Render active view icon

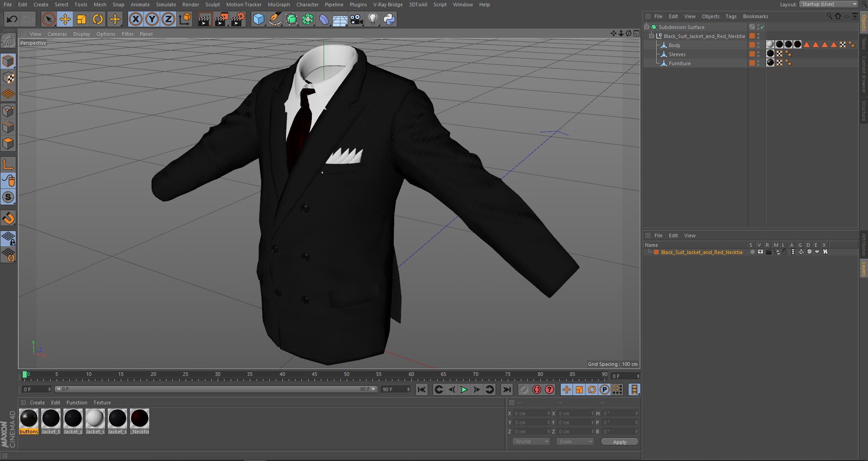pyautogui.click(x=205, y=19)
